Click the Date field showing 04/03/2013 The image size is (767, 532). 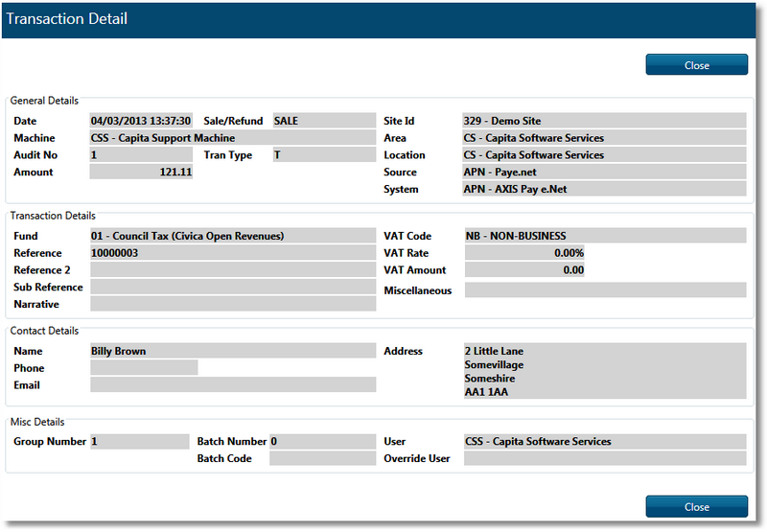(x=141, y=121)
